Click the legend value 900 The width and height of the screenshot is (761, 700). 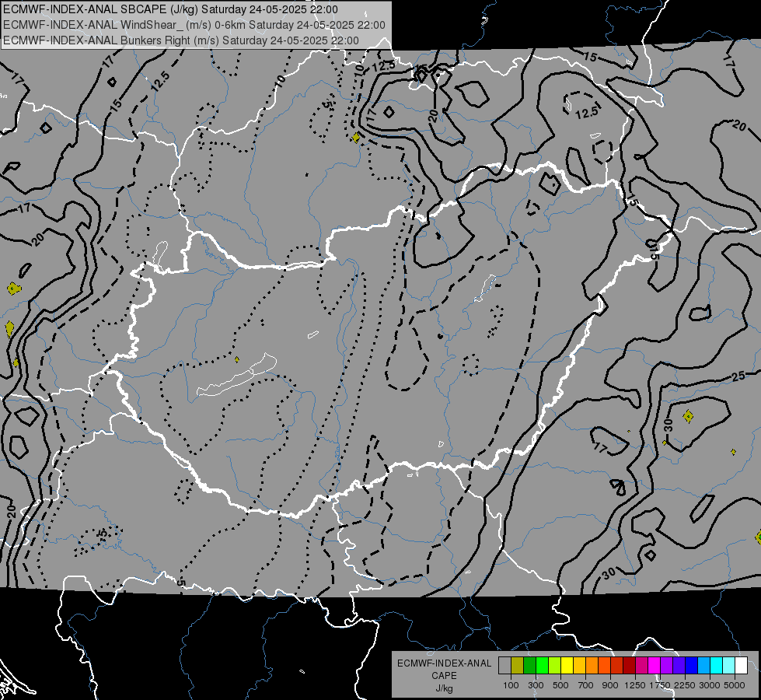610,685
